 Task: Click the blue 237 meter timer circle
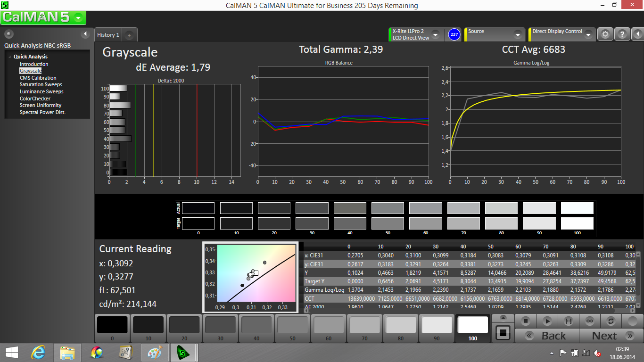coord(454,34)
